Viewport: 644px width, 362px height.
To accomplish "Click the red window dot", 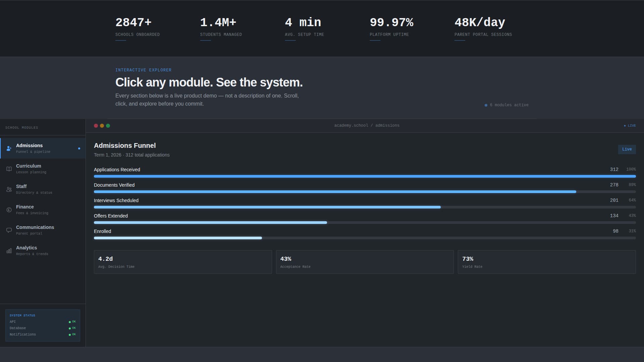I will click(x=96, y=126).
